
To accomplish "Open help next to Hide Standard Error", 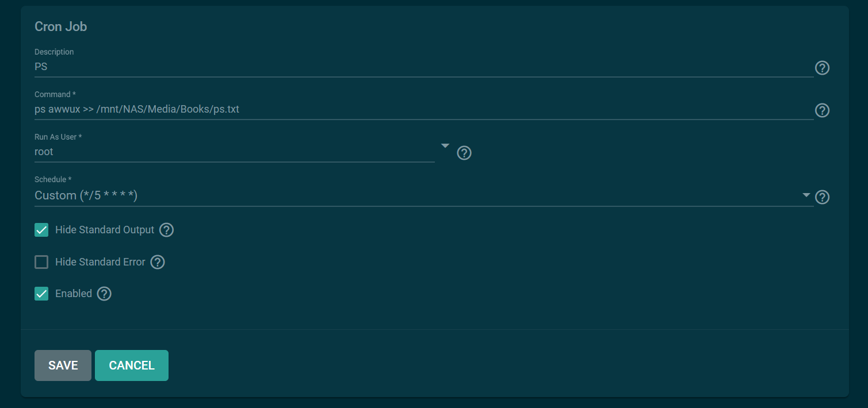I will pyautogui.click(x=157, y=262).
